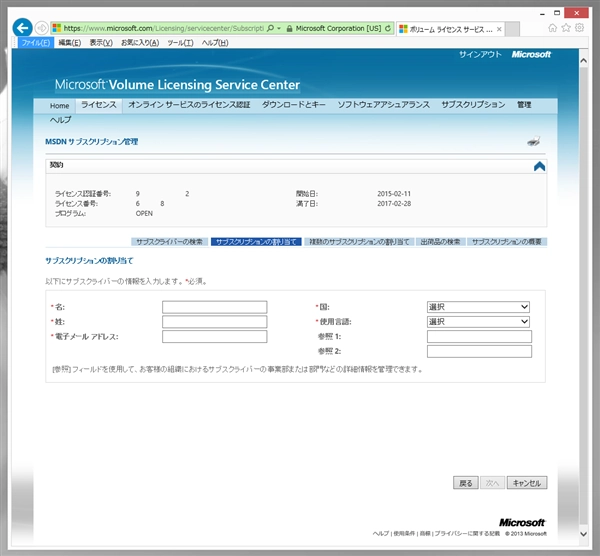The width and height of the screenshot is (600, 556).
Task: Select 複数のサブスクリプションの割り当て sub-tab
Action: (x=359, y=242)
